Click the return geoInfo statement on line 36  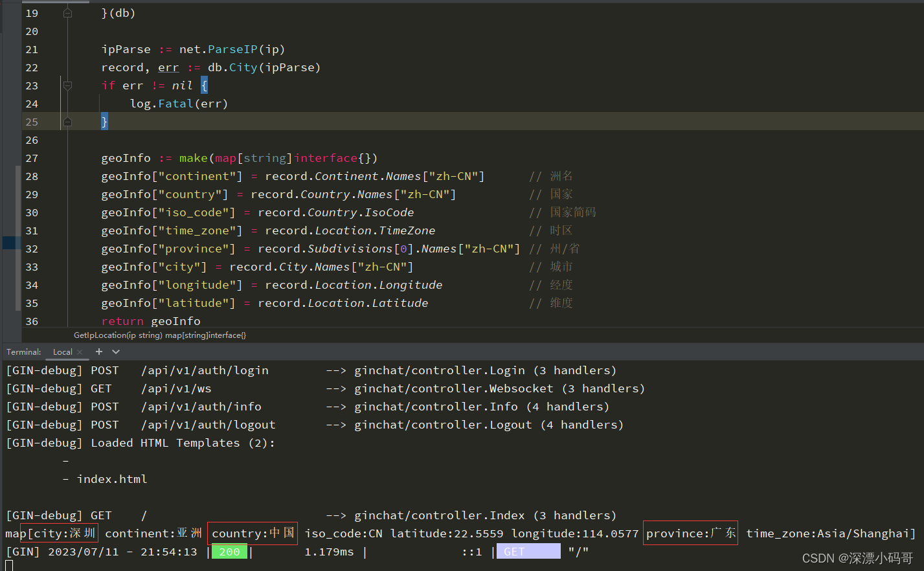151,320
